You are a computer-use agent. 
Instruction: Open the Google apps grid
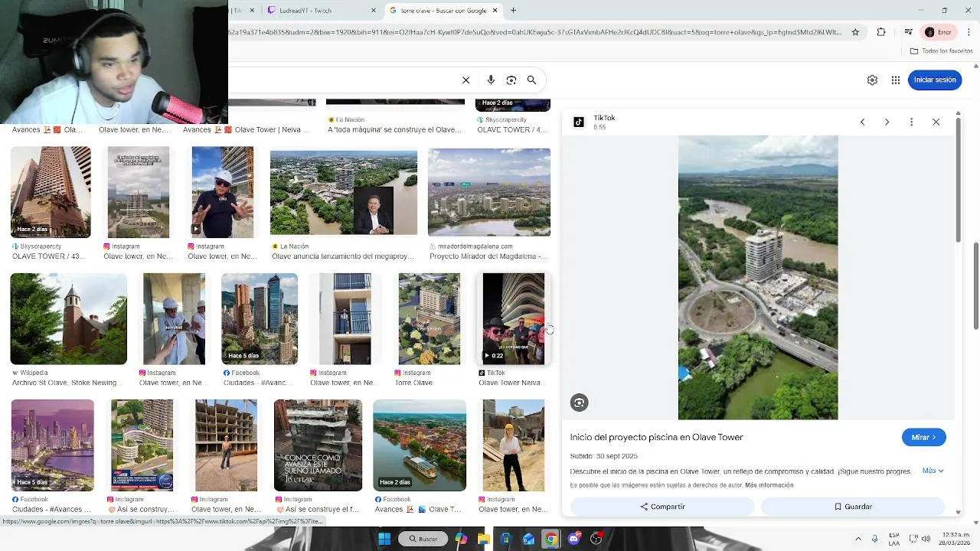click(895, 80)
